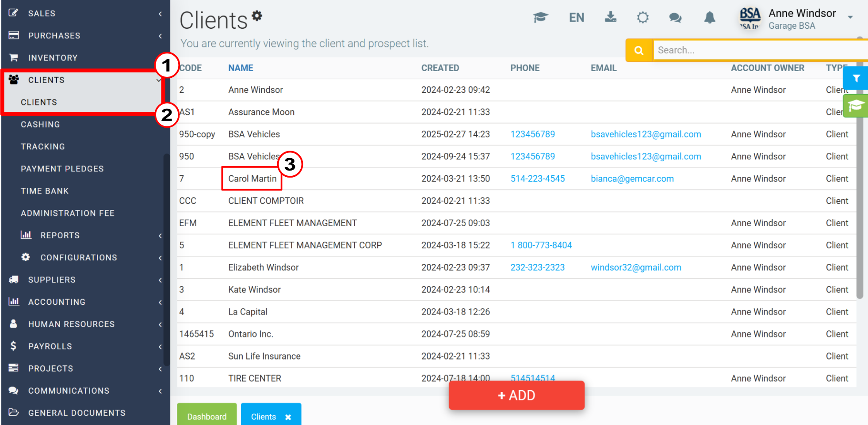Image resolution: width=868 pixels, height=425 pixels.
Task: Click the green graduation cap side button
Action: [x=856, y=106]
